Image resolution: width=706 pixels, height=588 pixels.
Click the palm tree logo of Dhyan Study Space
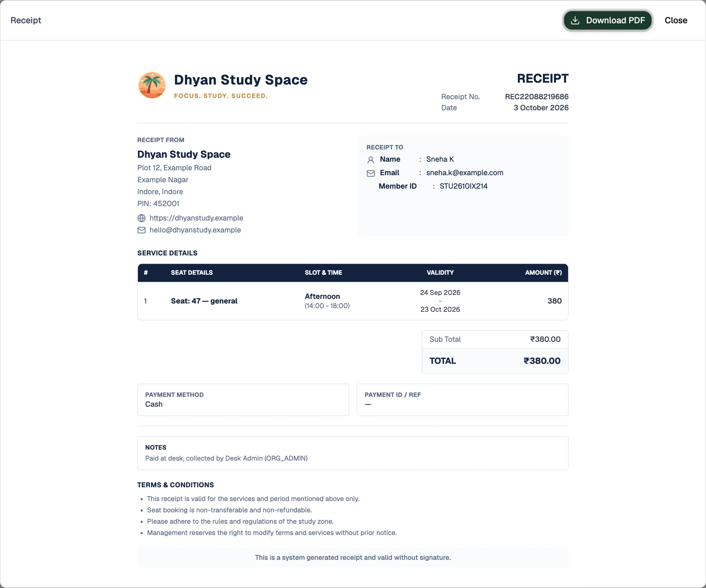[x=152, y=85]
